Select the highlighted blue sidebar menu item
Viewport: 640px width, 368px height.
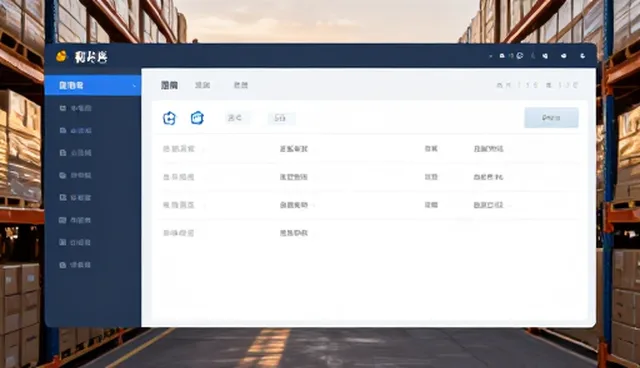[x=93, y=85]
